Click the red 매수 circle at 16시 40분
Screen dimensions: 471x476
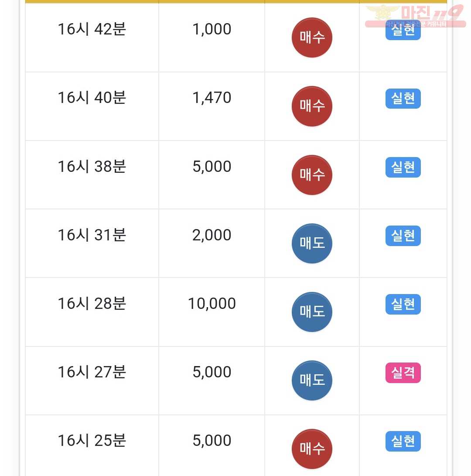312,106
